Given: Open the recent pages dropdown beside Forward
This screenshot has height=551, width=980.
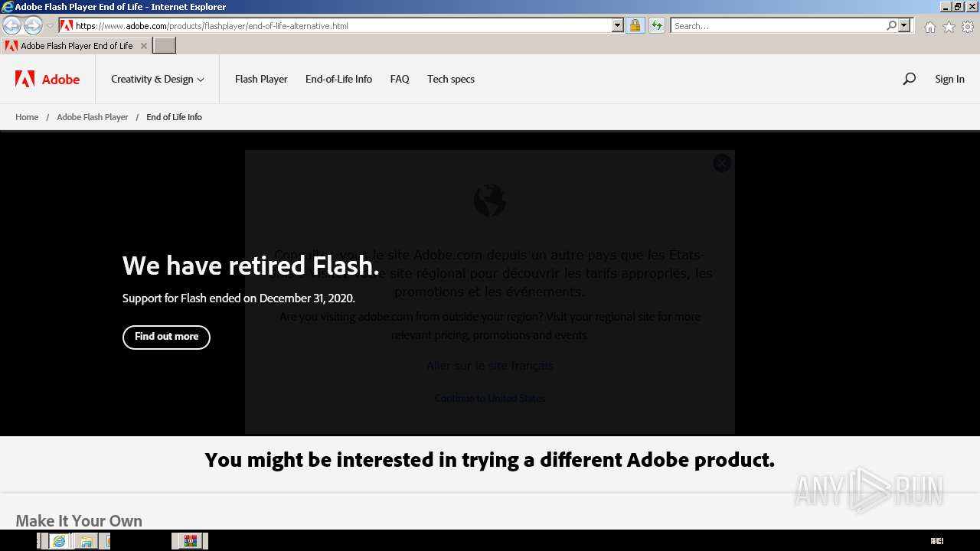Looking at the screenshot, I should pos(50,26).
